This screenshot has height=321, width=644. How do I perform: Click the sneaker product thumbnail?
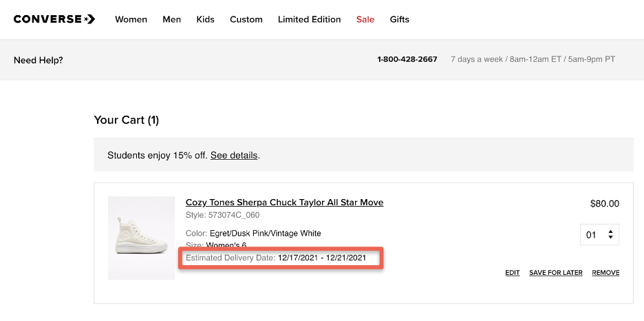tap(141, 238)
